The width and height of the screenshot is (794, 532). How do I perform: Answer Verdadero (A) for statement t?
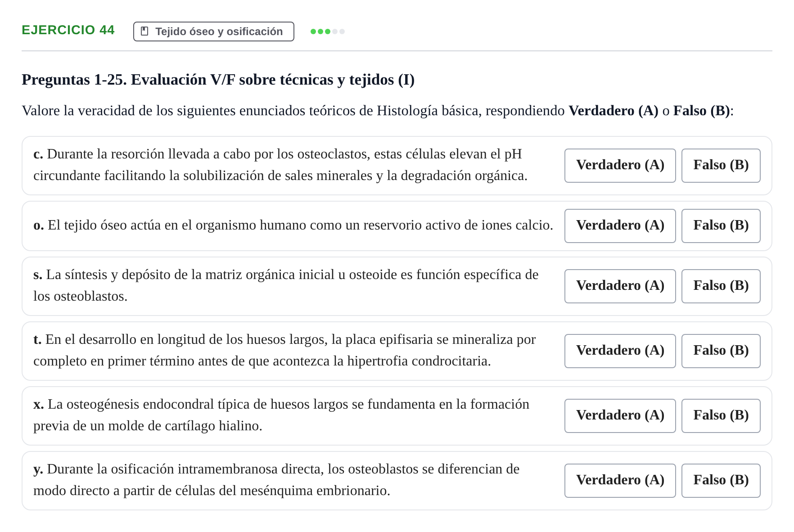click(620, 351)
